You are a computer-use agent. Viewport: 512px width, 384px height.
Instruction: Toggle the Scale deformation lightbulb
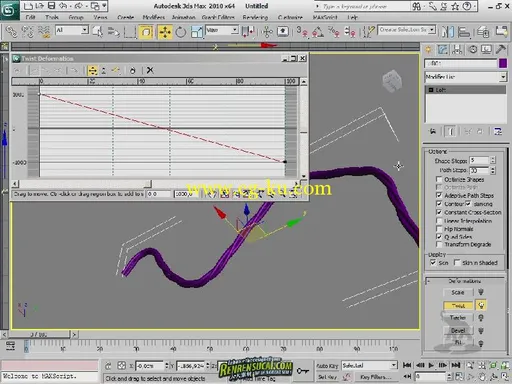click(x=481, y=292)
